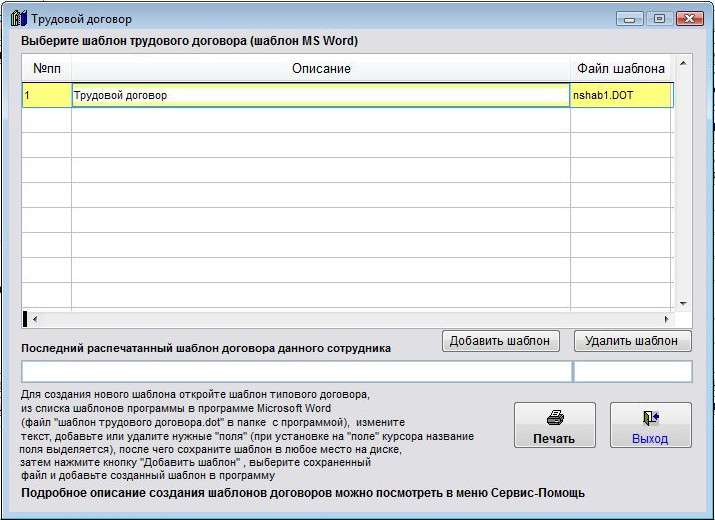715x520 pixels.
Task: Click the application book icon in title bar
Action: (x=19, y=19)
